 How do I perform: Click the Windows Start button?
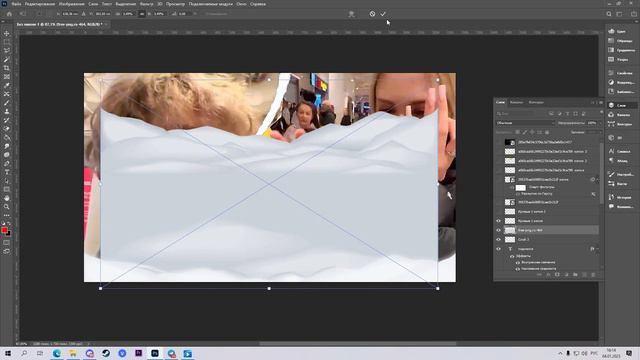pos(8,353)
